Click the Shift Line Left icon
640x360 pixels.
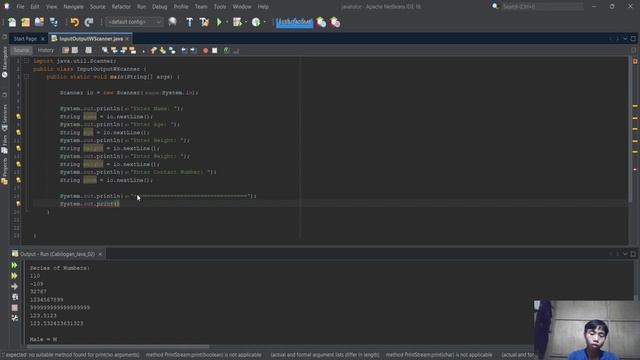tap(184, 51)
